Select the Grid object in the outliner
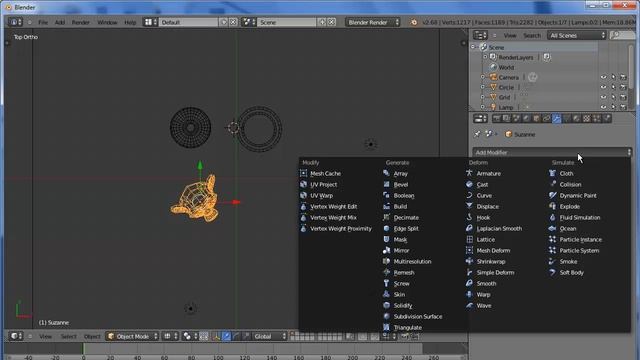 click(x=504, y=97)
